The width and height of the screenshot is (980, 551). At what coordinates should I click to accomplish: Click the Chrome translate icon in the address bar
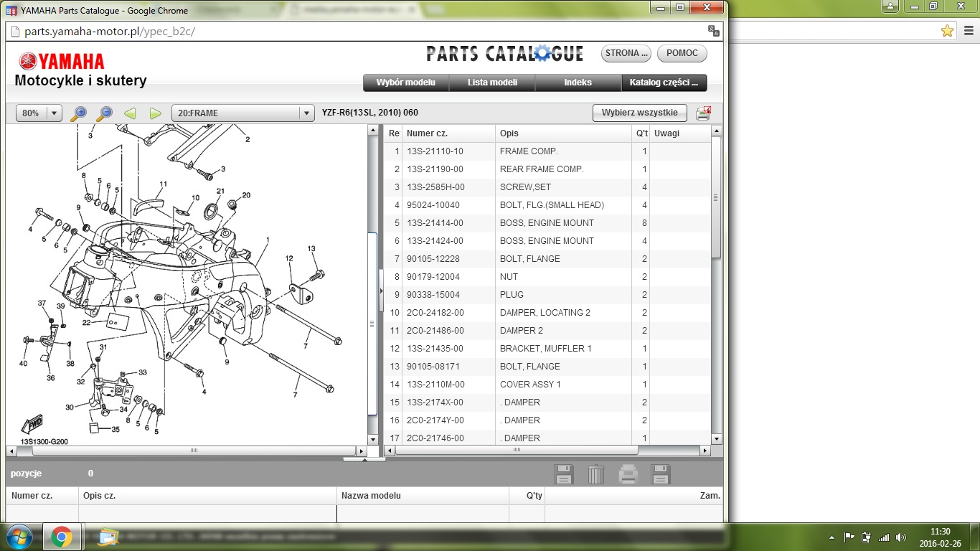point(713,31)
